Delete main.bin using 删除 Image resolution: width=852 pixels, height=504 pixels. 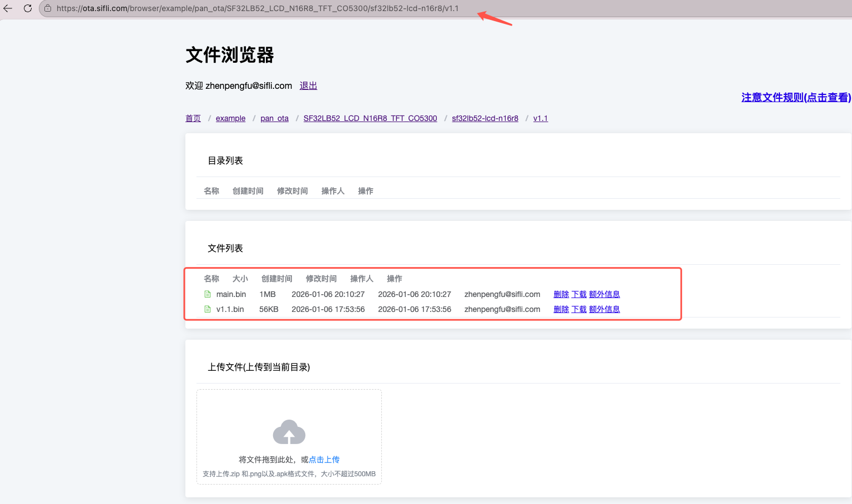(561, 294)
